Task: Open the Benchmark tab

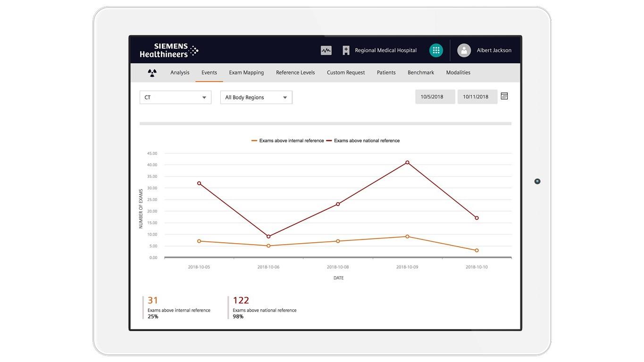Action: 421,73
